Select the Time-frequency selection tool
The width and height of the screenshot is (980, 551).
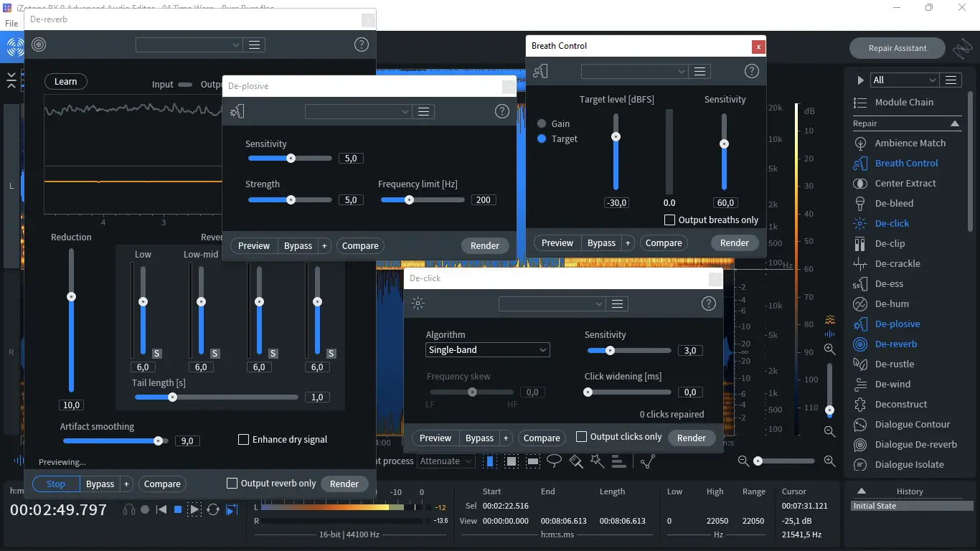[x=512, y=461]
